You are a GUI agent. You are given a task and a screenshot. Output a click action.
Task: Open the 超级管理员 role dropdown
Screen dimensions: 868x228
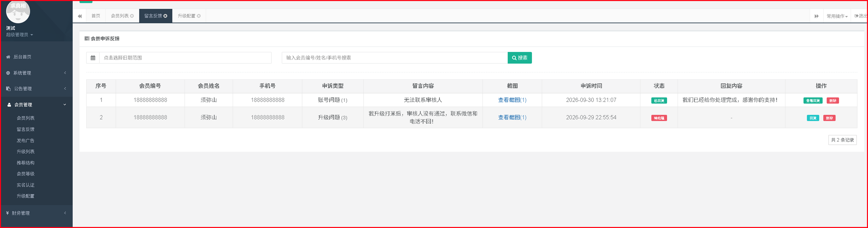tap(19, 35)
